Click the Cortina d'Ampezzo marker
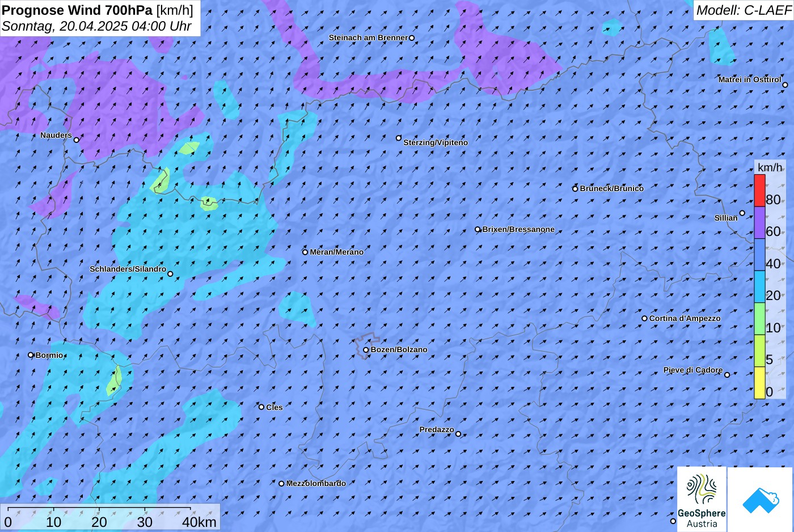 click(644, 318)
